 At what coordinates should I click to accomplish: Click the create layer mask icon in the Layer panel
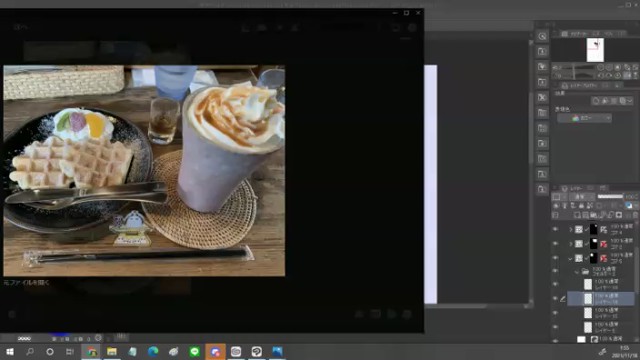tap(619, 215)
